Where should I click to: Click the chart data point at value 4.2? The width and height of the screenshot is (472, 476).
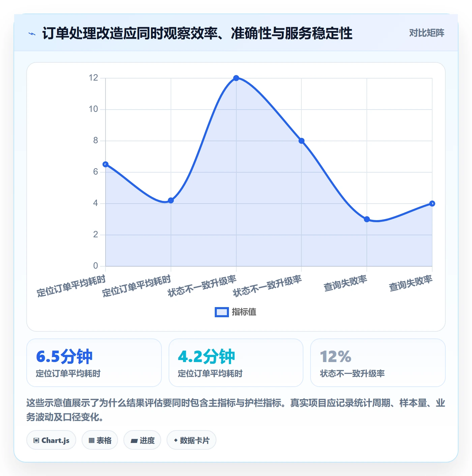pyautogui.click(x=171, y=200)
